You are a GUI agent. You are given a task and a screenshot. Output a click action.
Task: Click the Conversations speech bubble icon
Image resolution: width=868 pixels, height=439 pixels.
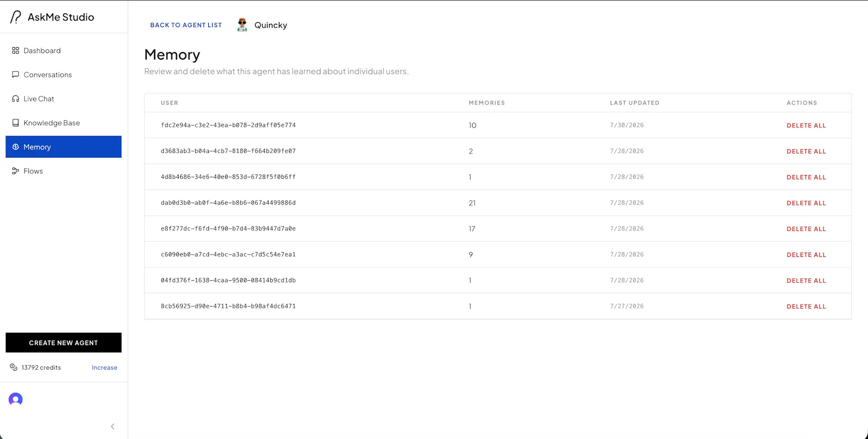point(16,75)
